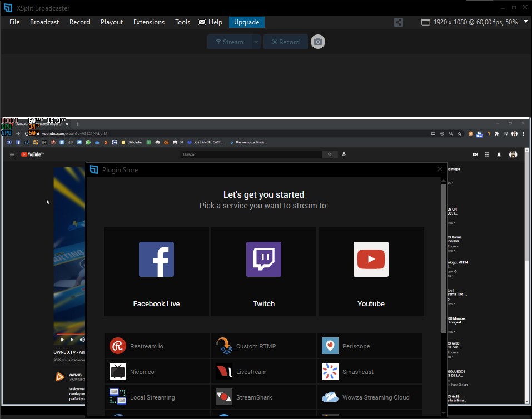
Task: Click the Upgrade button
Action: pyautogui.click(x=246, y=22)
